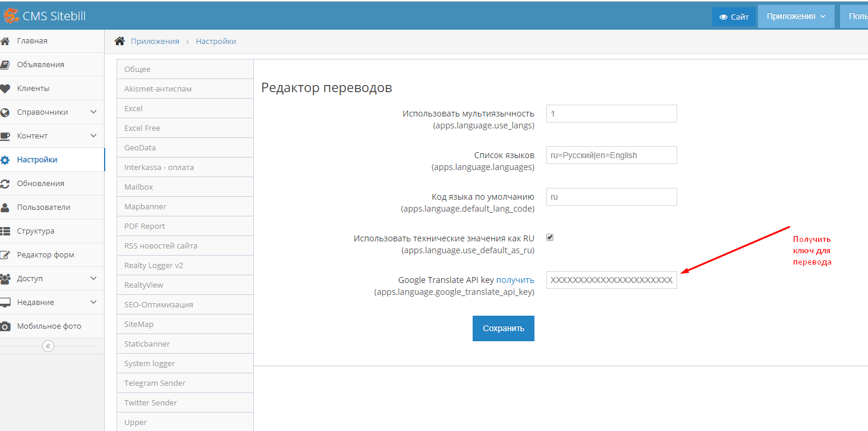Click the CMS Sitebill logo icon
Screen dimensions: 868x431
pos(11,15)
